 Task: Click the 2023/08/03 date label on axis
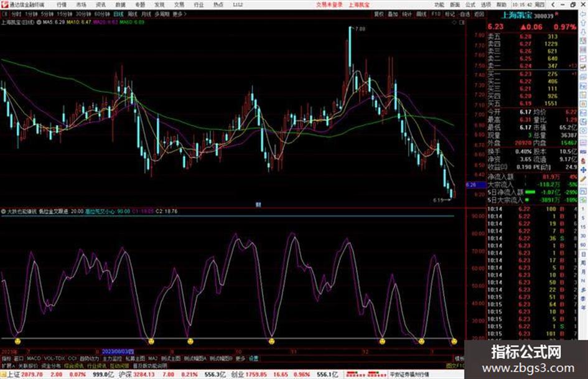[x=118, y=352]
